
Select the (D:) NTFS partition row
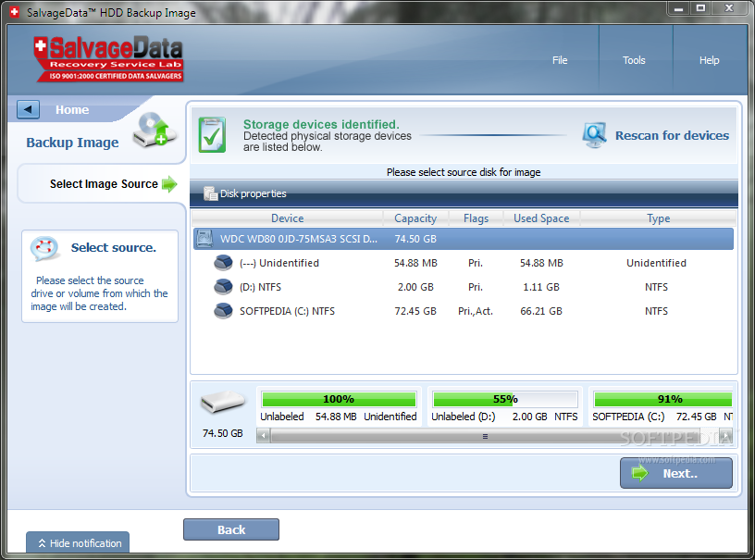pyautogui.click(x=464, y=287)
